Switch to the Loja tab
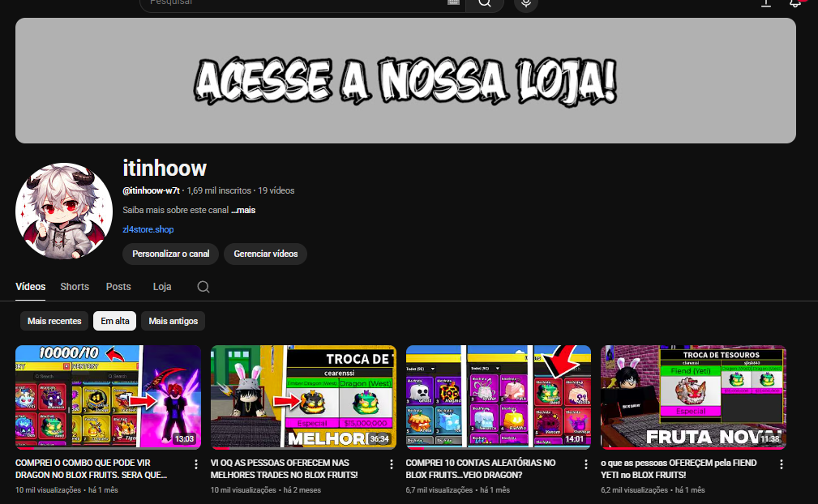The height and width of the screenshot is (504, 818). [x=161, y=287]
